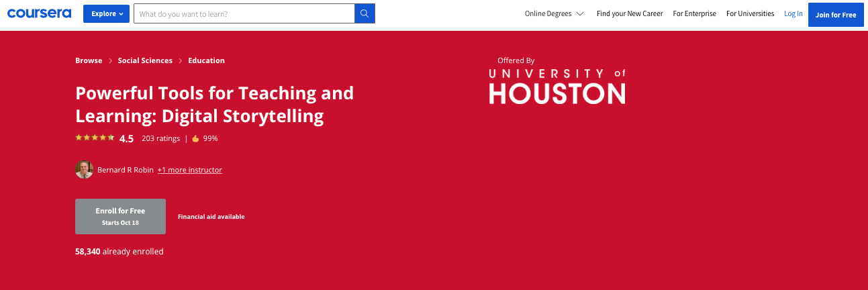This screenshot has height=290, width=868.
Task: Go to the Social Sciences breadcrumb
Action: point(145,60)
